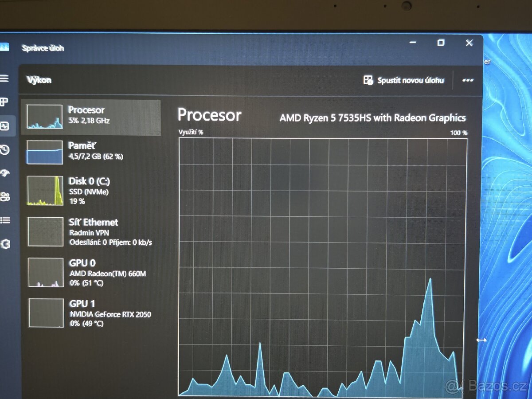Open the hamburger navigation menu

pyautogui.click(x=4, y=78)
